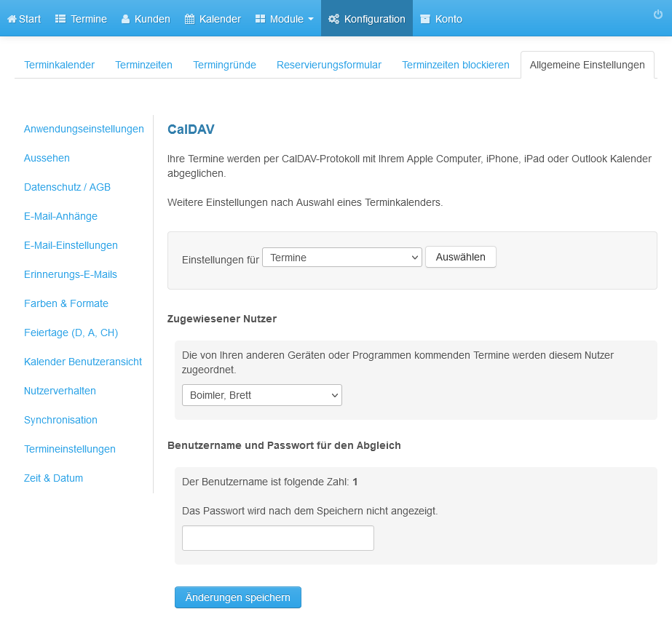Open Aussehen in the sidebar
Viewport: 672px width, 617px height.
[x=47, y=158]
